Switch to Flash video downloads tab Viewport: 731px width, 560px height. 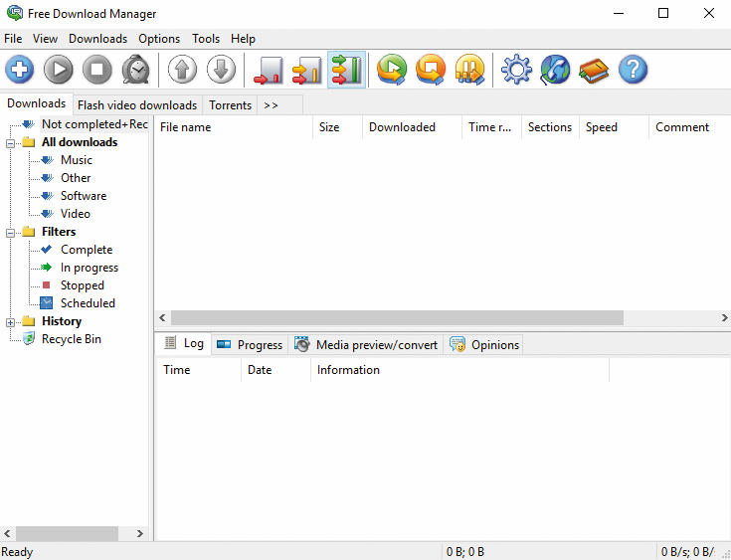(x=137, y=105)
